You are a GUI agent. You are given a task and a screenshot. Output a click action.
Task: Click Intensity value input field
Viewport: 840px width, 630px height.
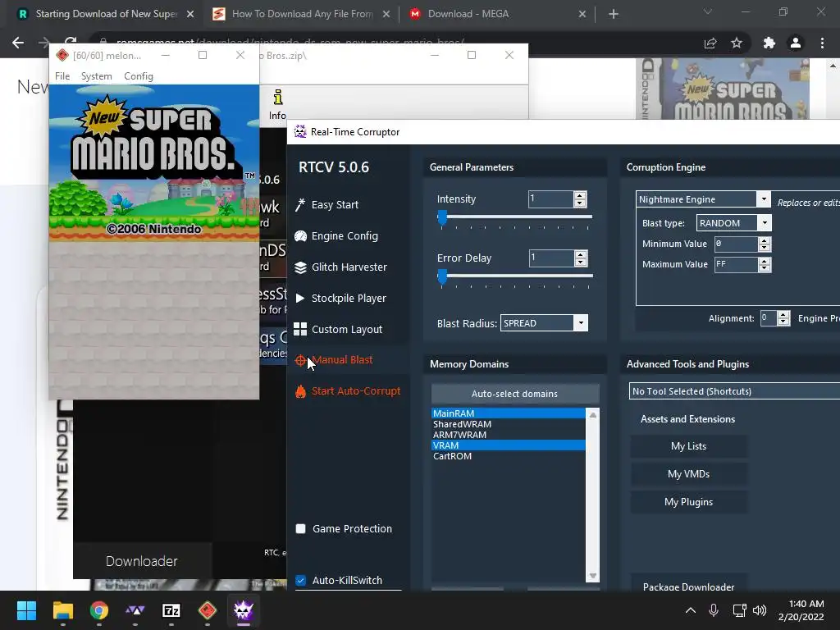[x=550, y=199]
